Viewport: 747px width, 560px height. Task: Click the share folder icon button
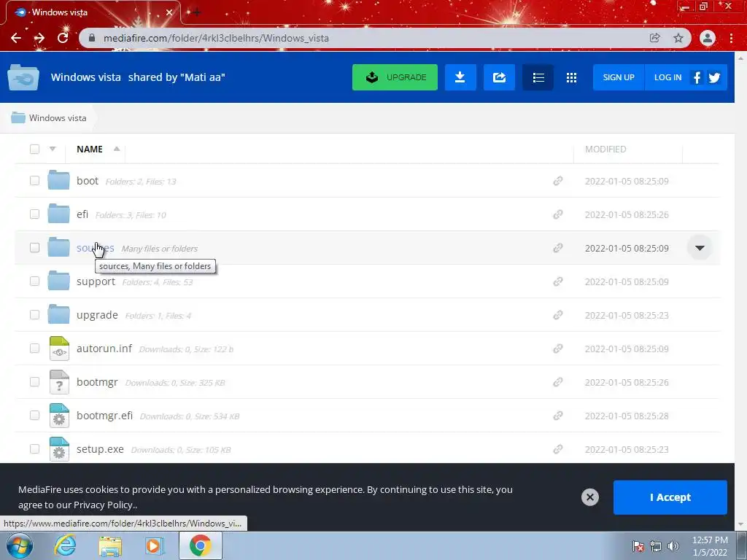pos(499,77)
